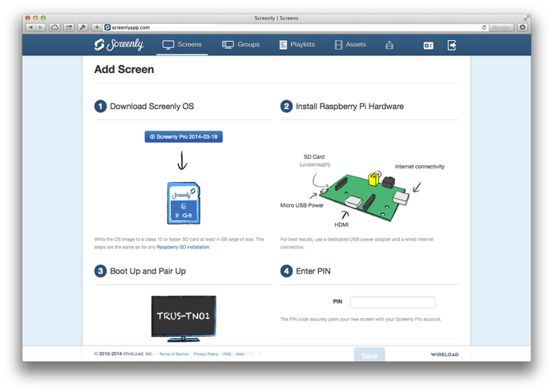Download Screenly Pro 2014-03-18 image
Viewport: 553px width, 392px height.
pyautogui.click(x=183, y=136)
